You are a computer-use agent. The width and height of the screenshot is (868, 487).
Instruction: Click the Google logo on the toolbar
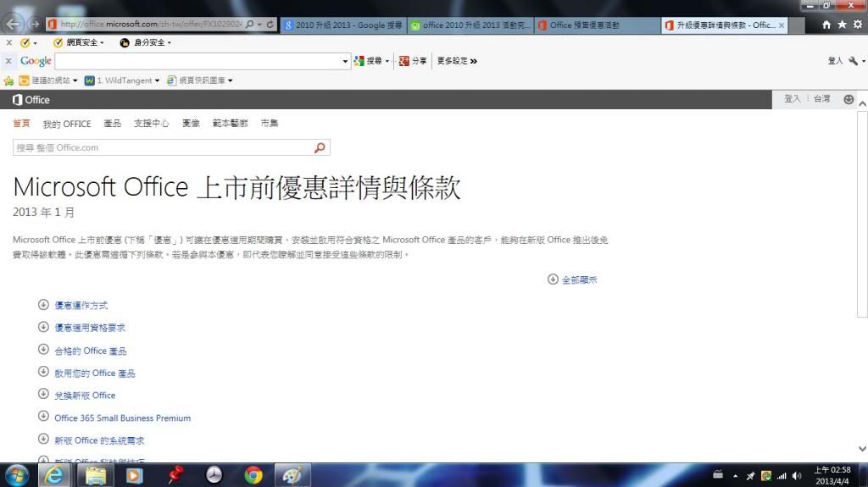click(36, 61)
